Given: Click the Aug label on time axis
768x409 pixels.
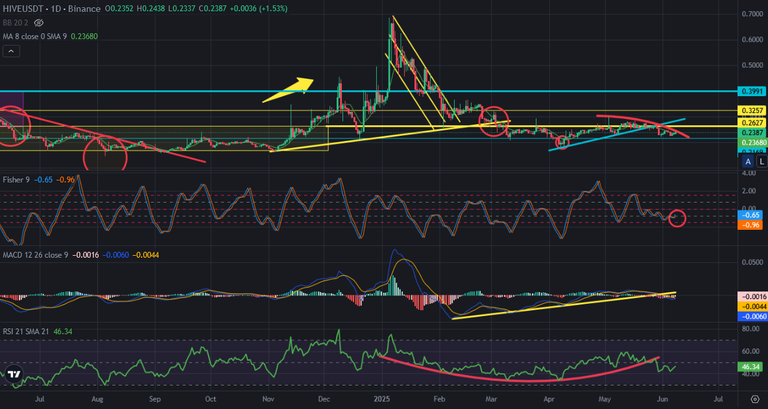Looking at the screenshot, I should point(97,399).
